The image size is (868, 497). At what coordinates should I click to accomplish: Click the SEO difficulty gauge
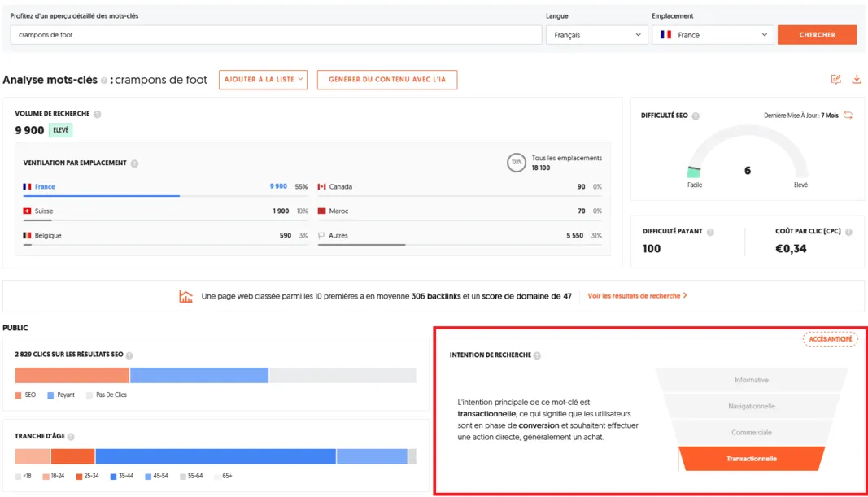coord(748,152)
